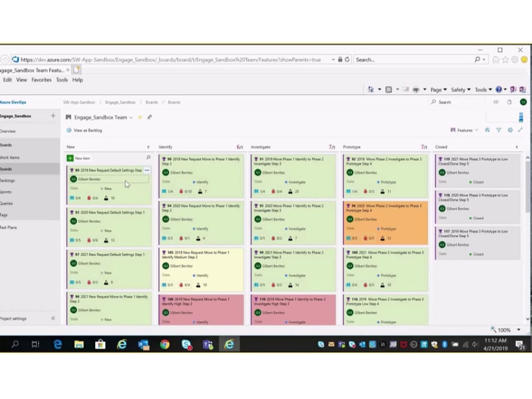Toggle live updates icon beside Features
Image resolution: width=532 pixels, height=399 pixels.
pos(487,130)
